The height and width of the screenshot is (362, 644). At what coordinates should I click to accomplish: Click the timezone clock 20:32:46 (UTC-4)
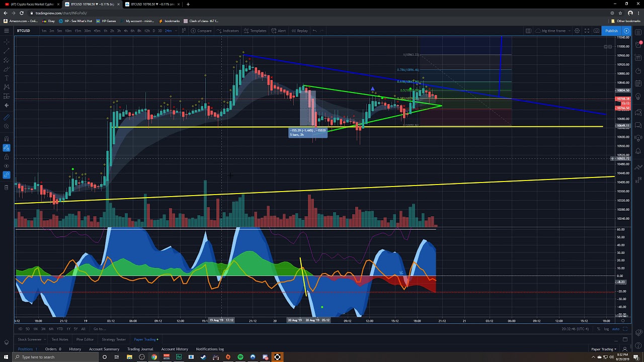point(575,329)
